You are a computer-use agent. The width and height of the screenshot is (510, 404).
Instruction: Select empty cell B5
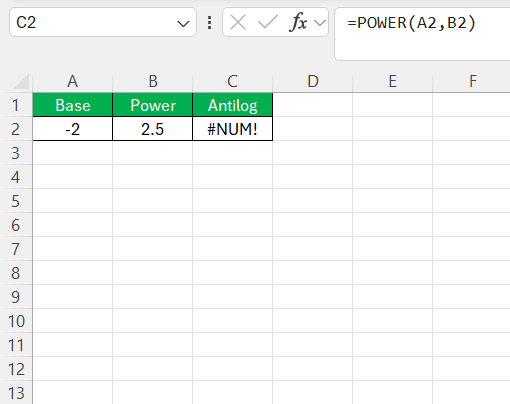(x=153, y=201)
